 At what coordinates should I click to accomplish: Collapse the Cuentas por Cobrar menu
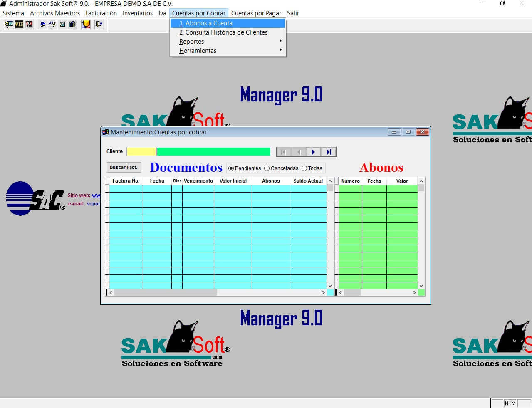tap(199, 13)
